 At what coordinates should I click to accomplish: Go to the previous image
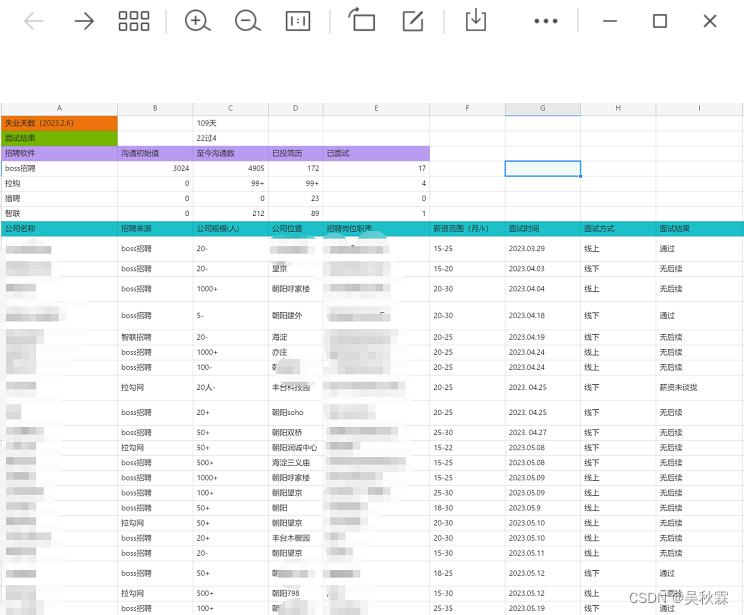33,21
